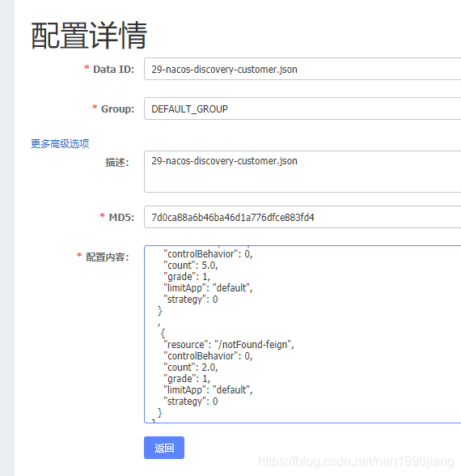461x476 pixels.
Task: Click the "count": 2.0 line
Action: [191, 368]
